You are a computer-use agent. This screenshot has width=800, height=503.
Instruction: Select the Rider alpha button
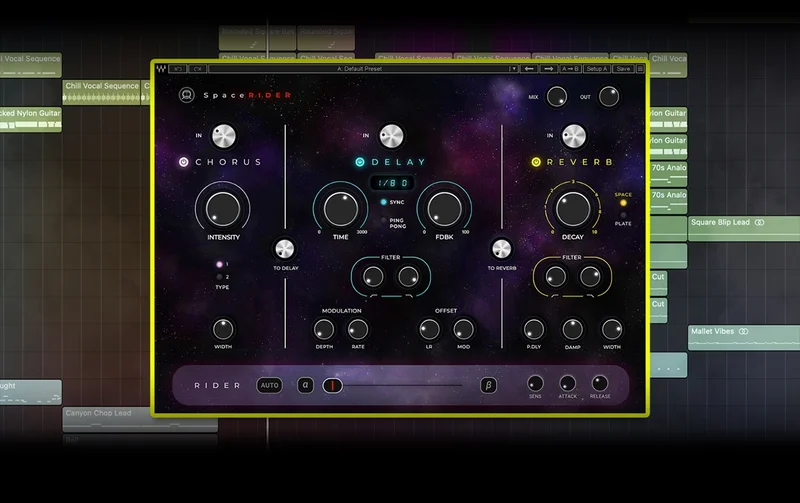pyautogui.click(x=305, y=385)
